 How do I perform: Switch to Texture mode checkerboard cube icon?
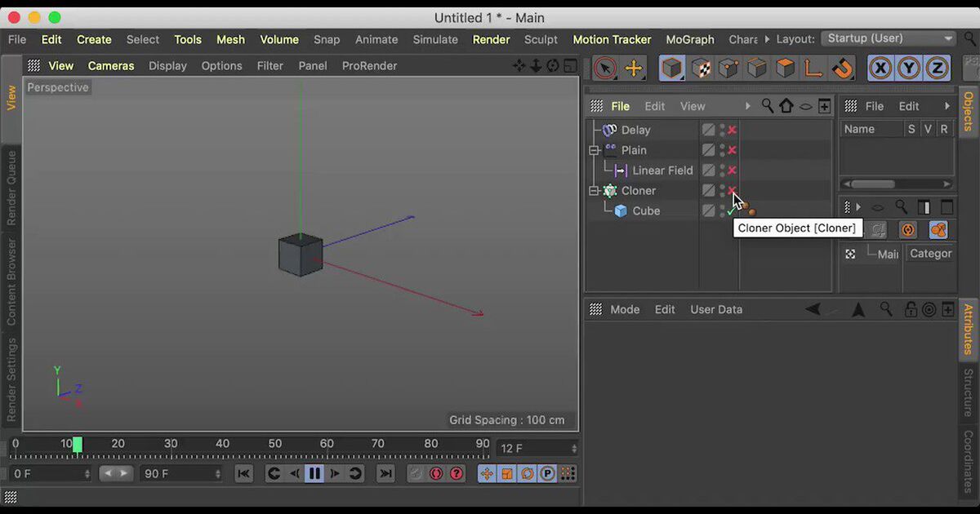click(x=701, y=68)
